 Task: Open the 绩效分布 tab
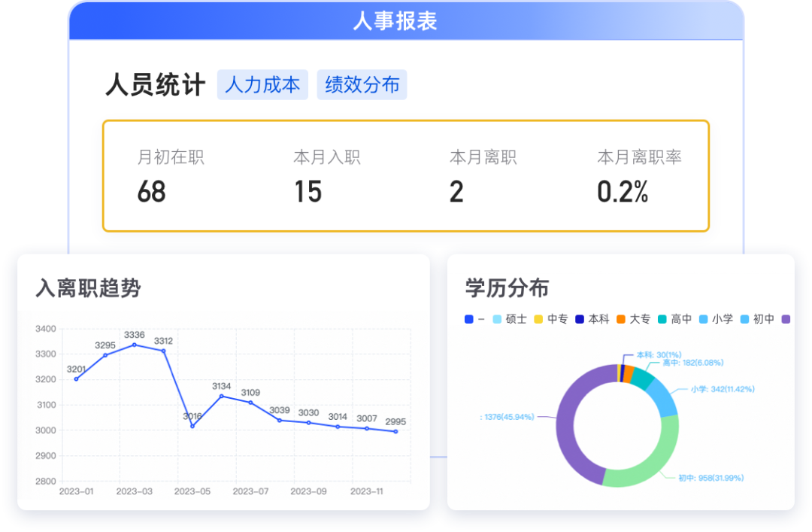pos(362,85)
